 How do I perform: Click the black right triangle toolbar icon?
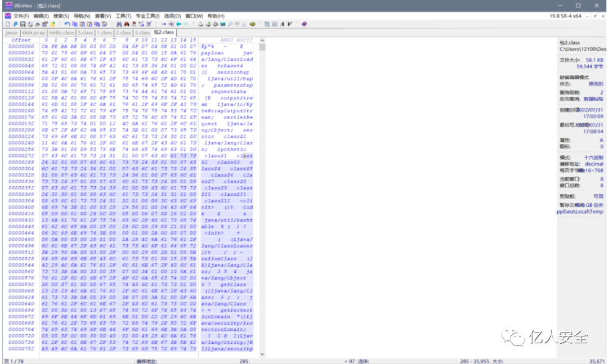(x=289, y=24)
